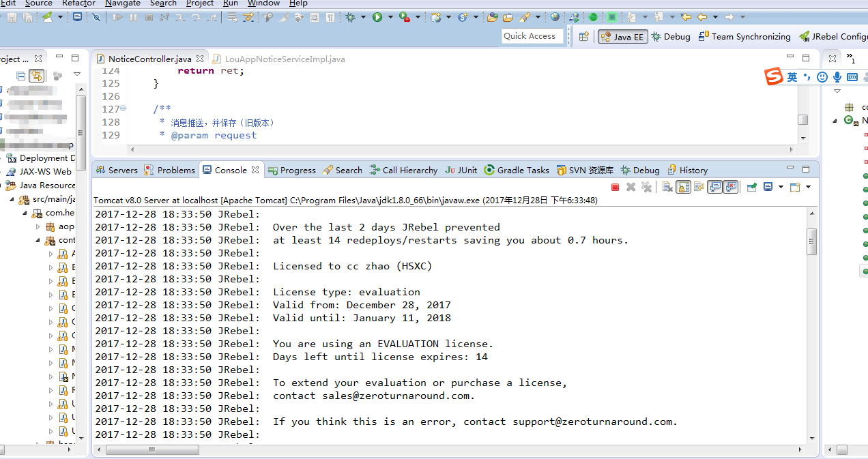The width and height of the screenshot is (868, 459).
Task: Open the Refactor menu
Action: pos(78,3)
